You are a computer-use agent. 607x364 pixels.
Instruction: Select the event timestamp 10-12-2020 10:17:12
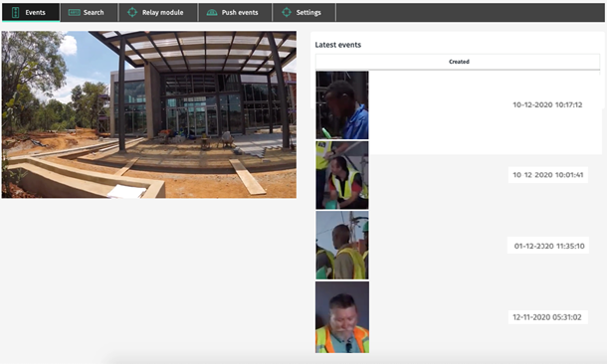point(547,104)
